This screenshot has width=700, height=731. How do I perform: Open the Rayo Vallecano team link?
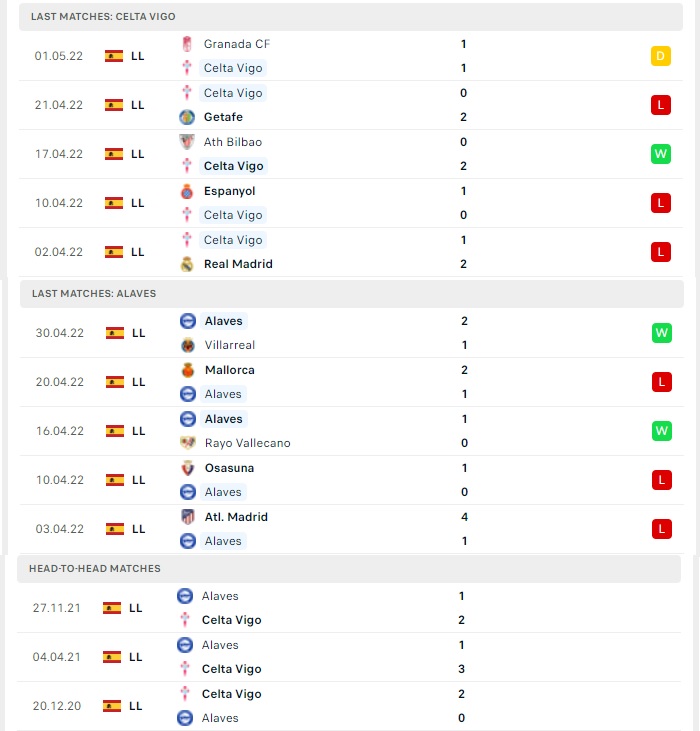click(247, 443)
